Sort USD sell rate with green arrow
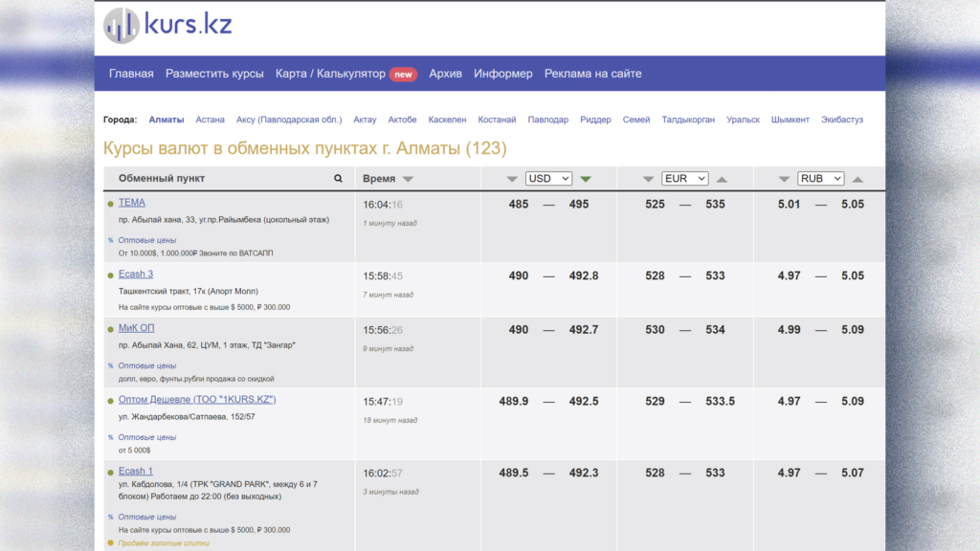The image size is (980, 551). pyautogui.click(x=586, y=179)
